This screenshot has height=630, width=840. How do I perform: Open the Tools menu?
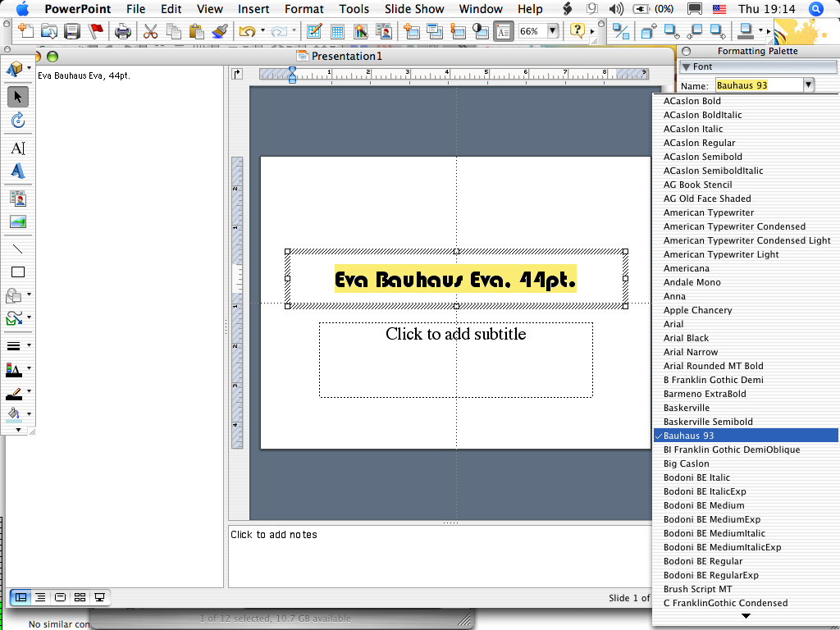(354, 8)
